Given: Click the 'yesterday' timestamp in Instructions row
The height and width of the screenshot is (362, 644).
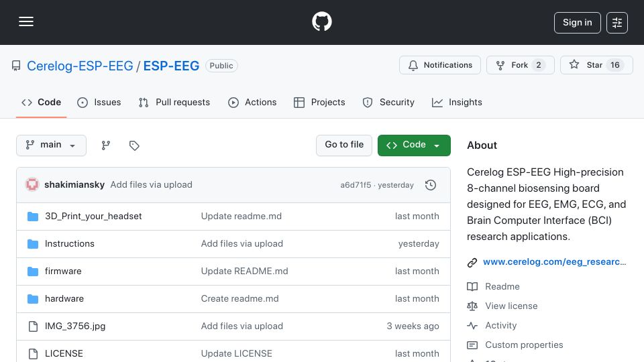Looking at the screenshot, I should click(419, 244).
